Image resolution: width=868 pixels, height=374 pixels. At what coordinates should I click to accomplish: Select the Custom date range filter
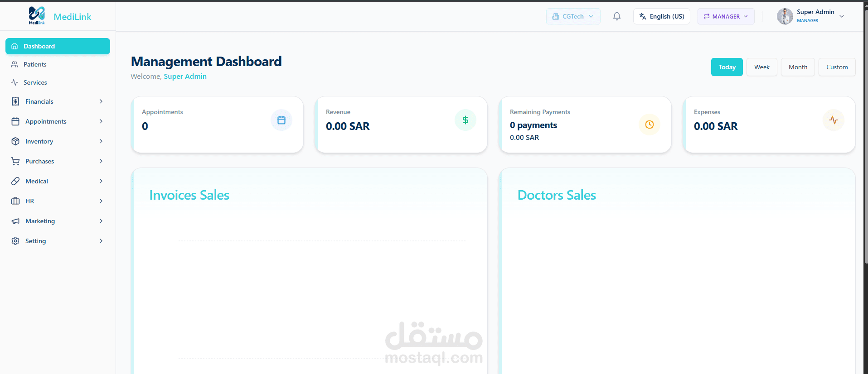click(837, 67)
